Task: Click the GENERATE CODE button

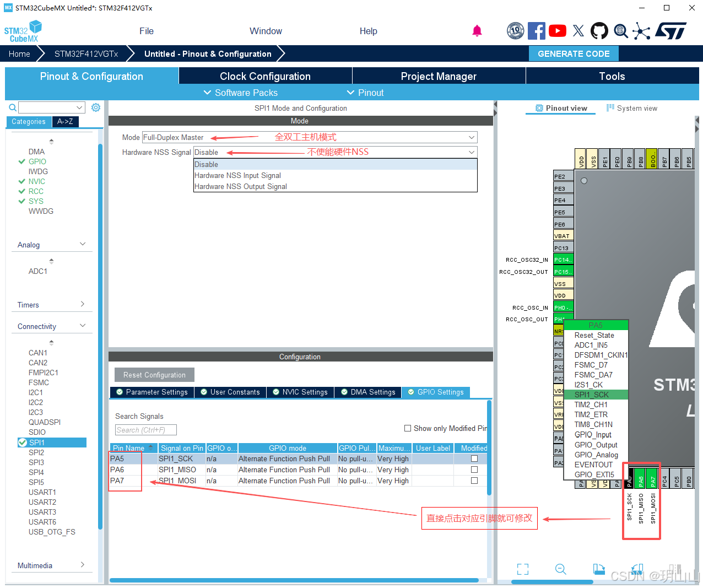Action: click(574, 53)
